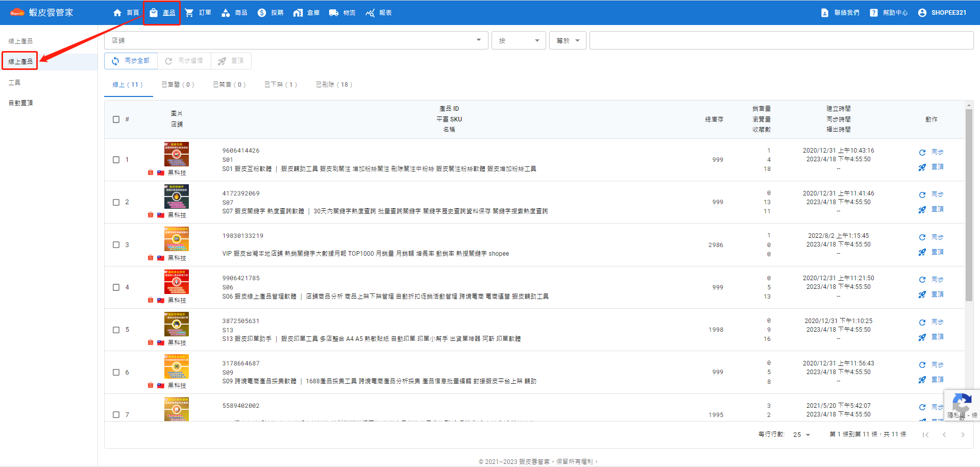Select 線上產品 in the sidebar

[x=20, y=62]
